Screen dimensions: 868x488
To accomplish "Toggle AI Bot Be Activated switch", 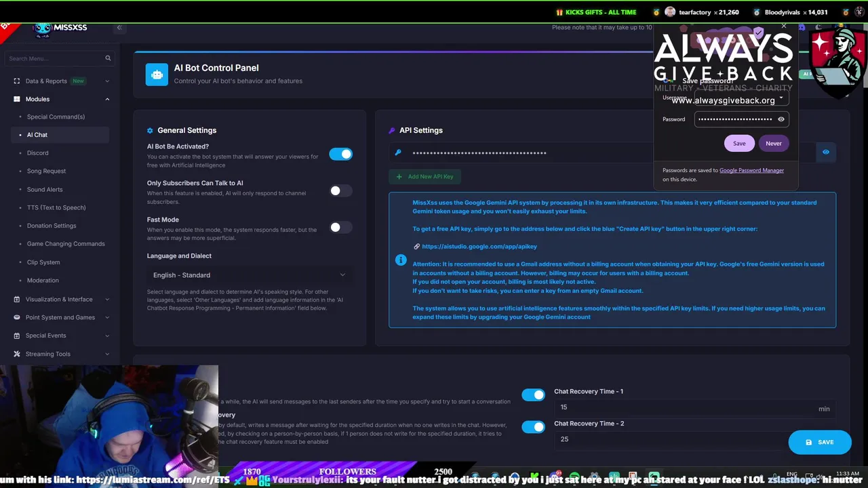I will pyautogui.click(x=341, y=154).
